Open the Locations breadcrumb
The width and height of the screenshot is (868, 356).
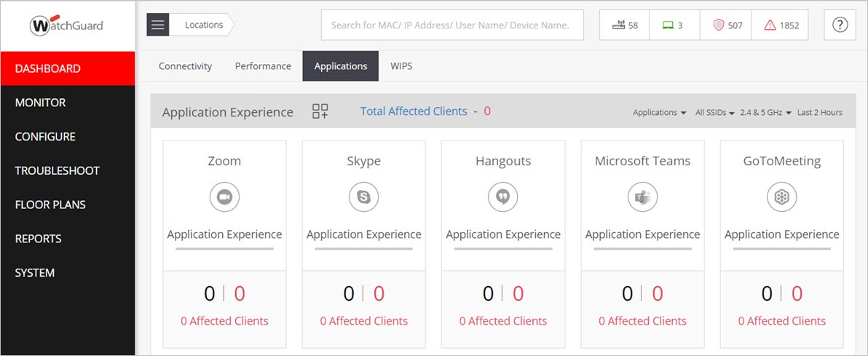point(203,25)
